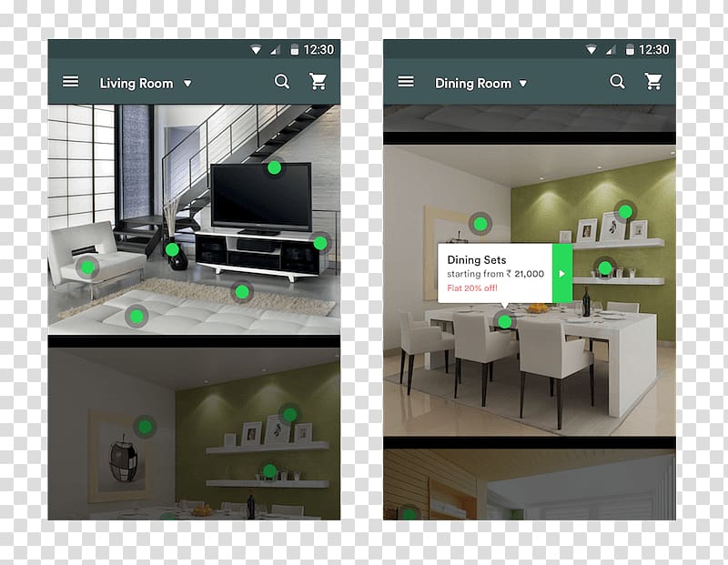Open shopping cart on Living Room screen
Image resolution: width=728 pixels, height=565 pixels.
[x=318, y=81]
